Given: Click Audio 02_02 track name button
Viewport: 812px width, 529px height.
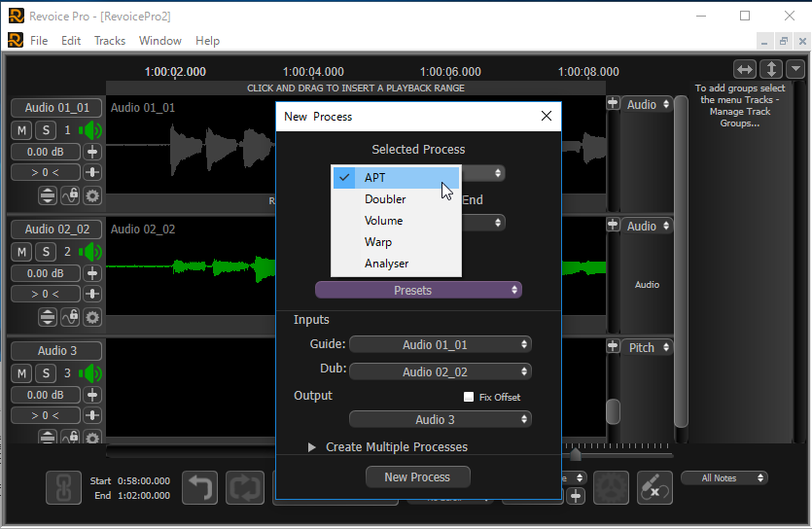Looking at the screenshot, I should [56, 229].
